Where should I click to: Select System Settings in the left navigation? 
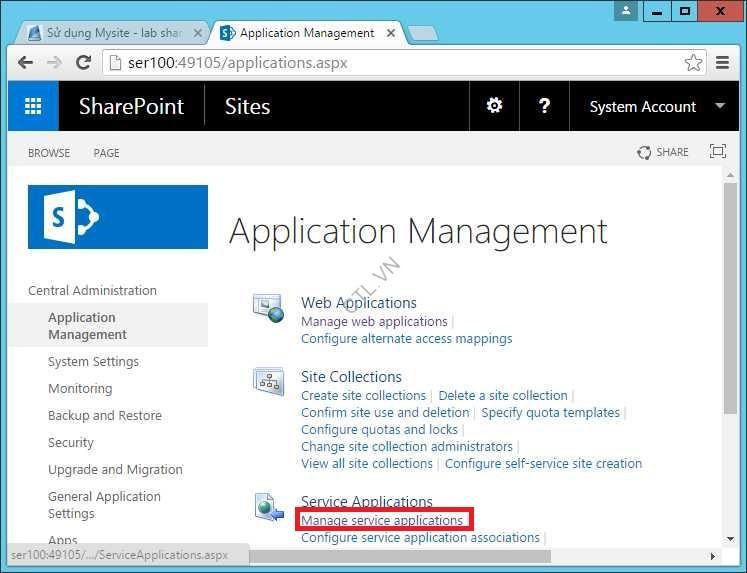[x=93, y=362]
